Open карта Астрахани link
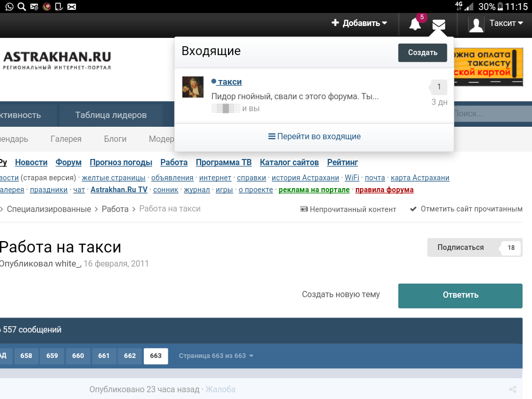 pos(420,178)
